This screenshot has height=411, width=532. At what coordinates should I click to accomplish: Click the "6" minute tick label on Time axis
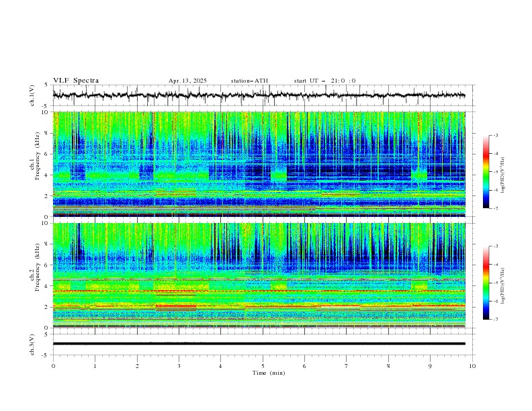click(x=304, y=366)
